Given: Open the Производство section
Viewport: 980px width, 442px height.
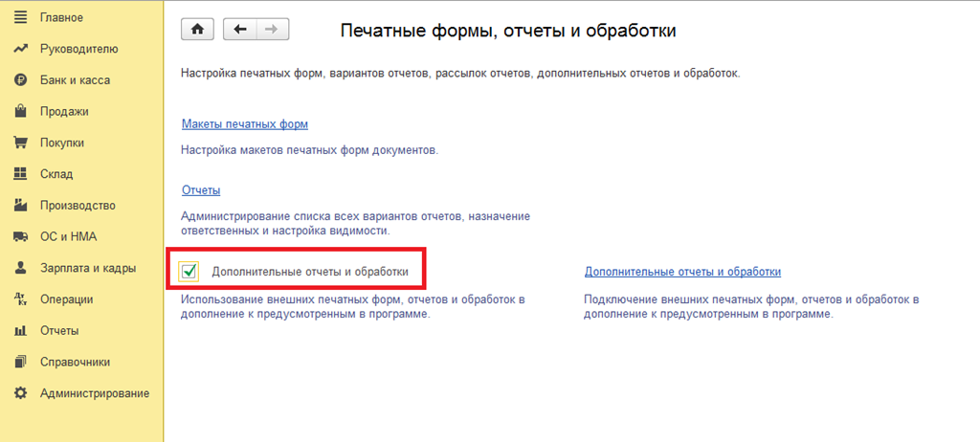Looking at the screenshot, I should click(x=78, y=205).
